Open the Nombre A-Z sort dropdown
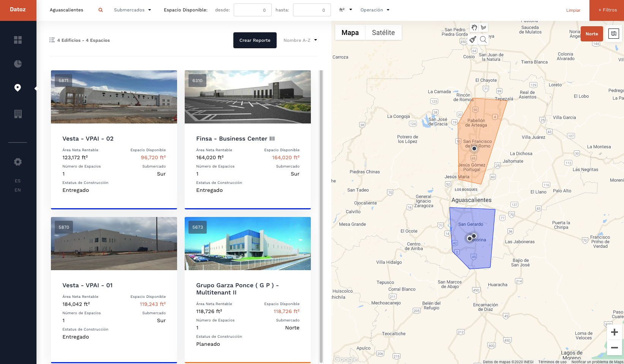624x364 pixels. click(x=300, y=40)
